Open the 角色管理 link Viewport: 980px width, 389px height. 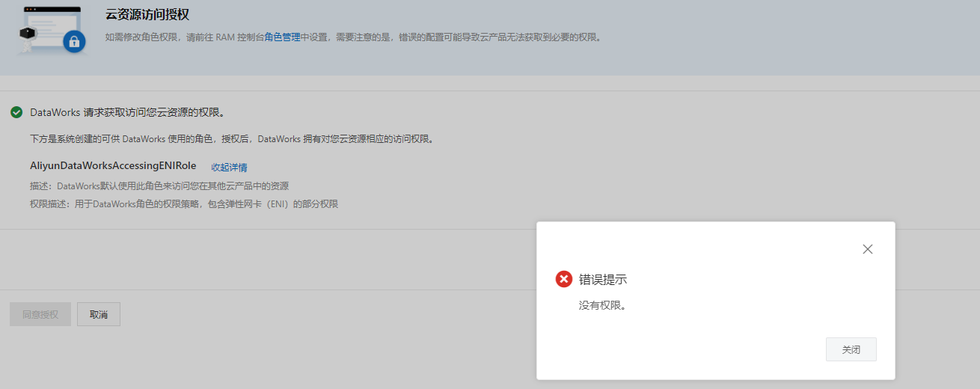pos(282,37)
